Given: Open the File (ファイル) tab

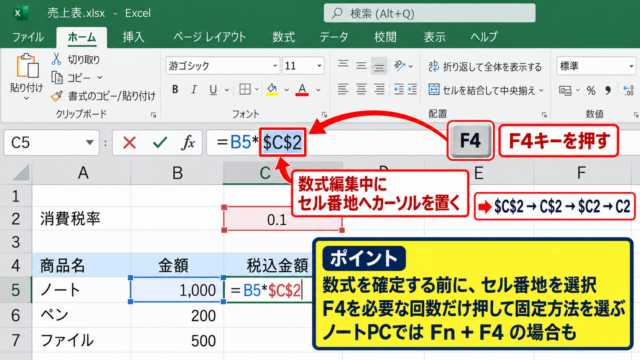Looking at the screenshot, I should point(28,37).
